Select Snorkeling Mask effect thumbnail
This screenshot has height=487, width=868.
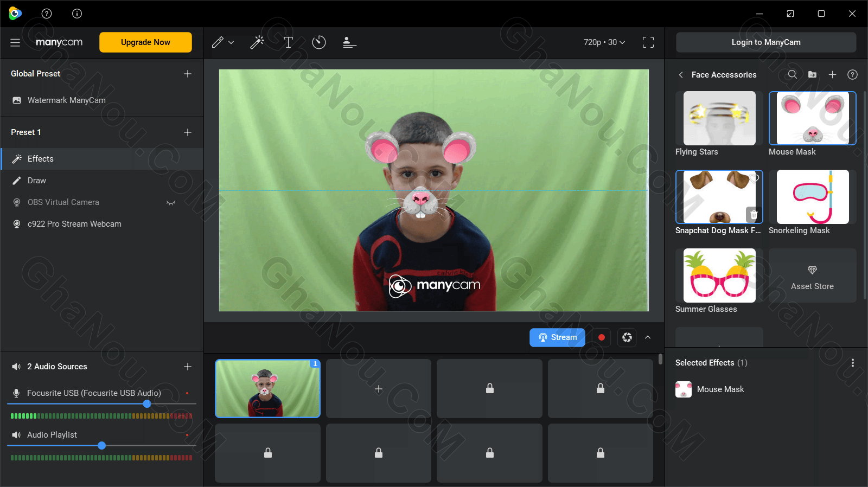(813, 197)
